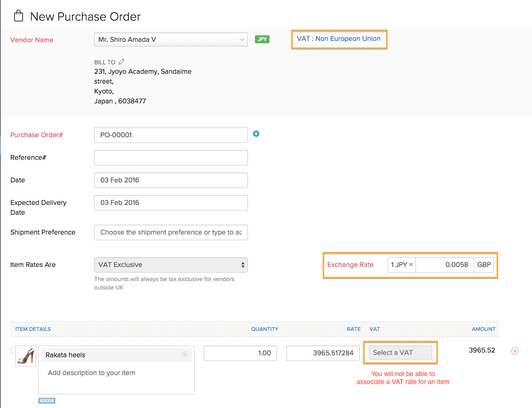
Task: Open the Vendor Name dropdown
Action: click(171, 39)
